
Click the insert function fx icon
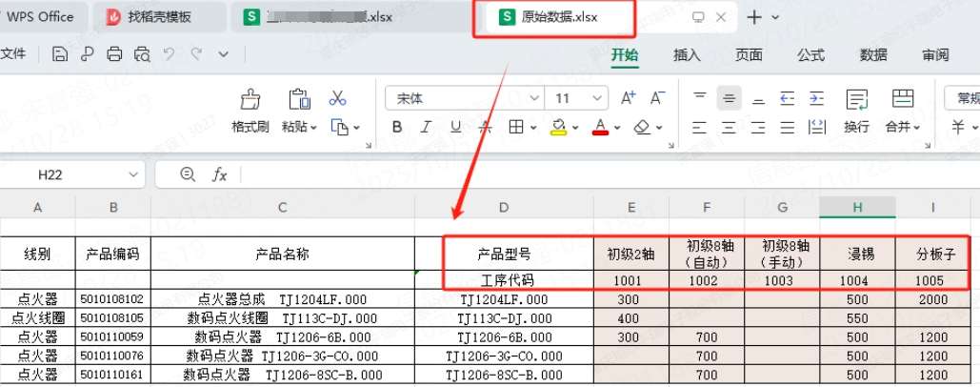point(219,174)
